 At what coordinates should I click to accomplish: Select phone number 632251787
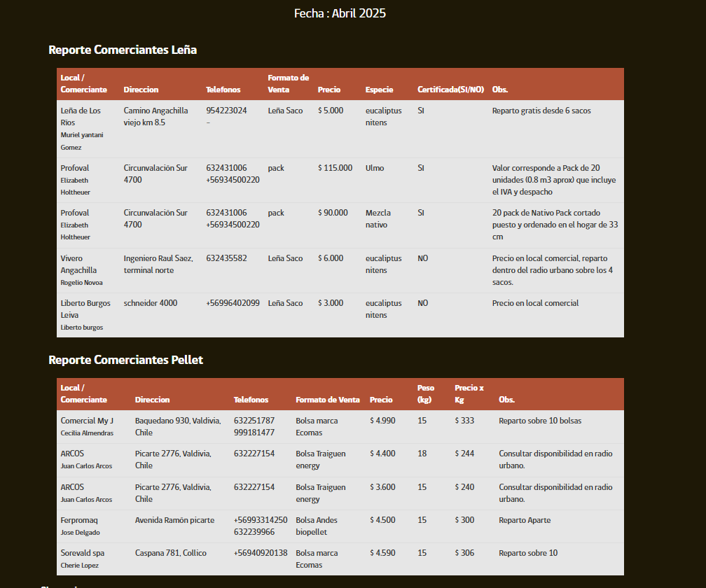[x=254, y=421]
